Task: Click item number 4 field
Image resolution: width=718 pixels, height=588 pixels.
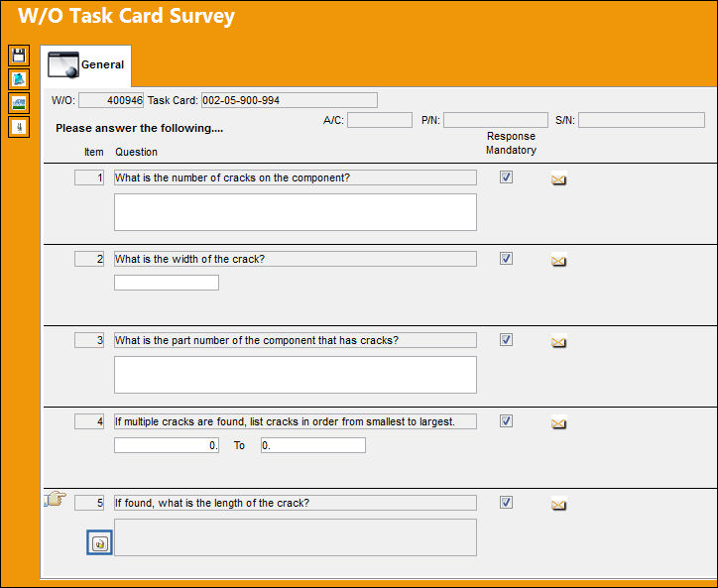Action: pyautogui.click(x=89, y=421)
